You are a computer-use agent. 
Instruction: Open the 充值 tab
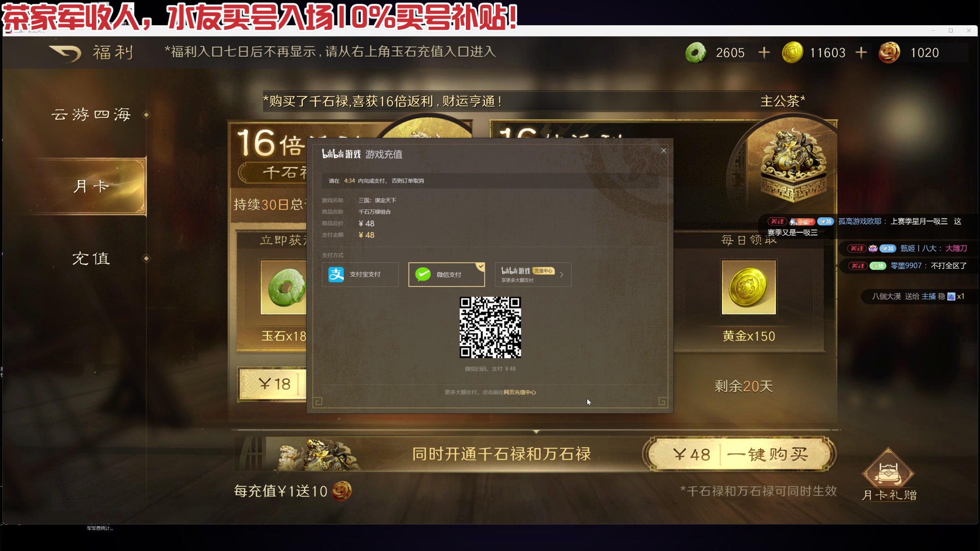[x=91, y=259]
